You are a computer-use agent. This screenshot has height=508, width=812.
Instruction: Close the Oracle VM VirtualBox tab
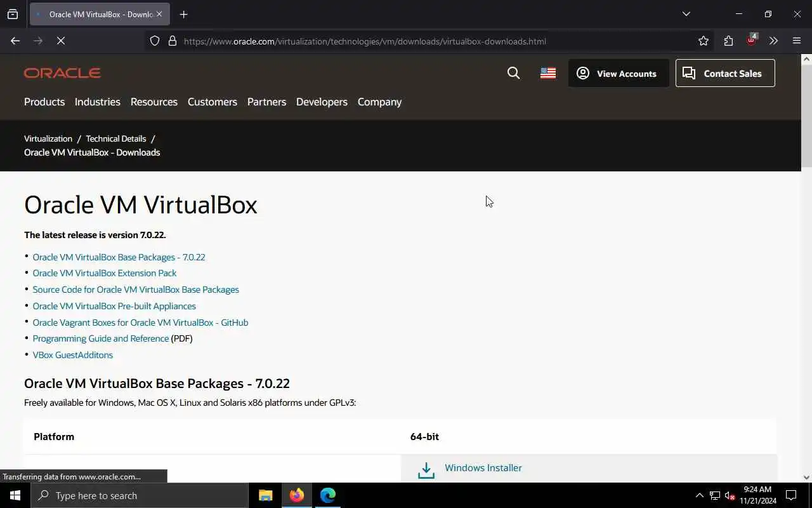click(159, 14)
